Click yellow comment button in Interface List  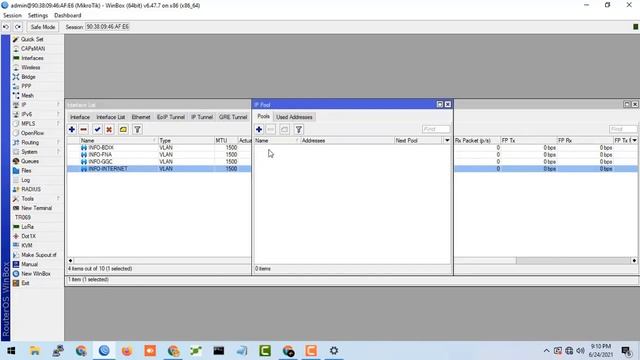(x=123, y=129)
